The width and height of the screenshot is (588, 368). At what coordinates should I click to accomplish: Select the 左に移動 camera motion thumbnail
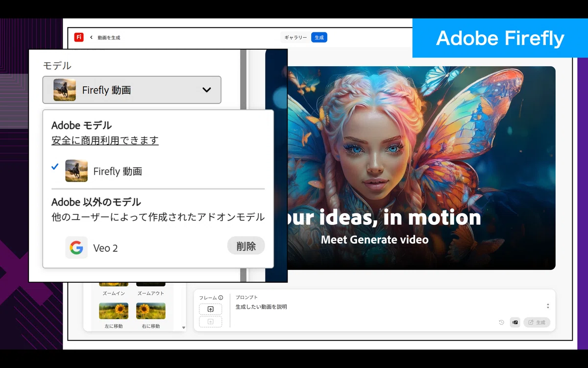pyautogui.click(x=114, y=311)
